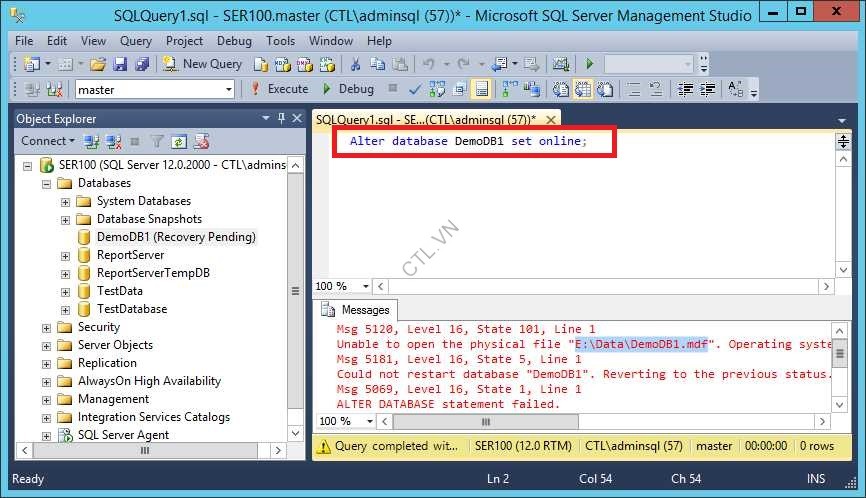Click the Save icon in toolbar

119,64
